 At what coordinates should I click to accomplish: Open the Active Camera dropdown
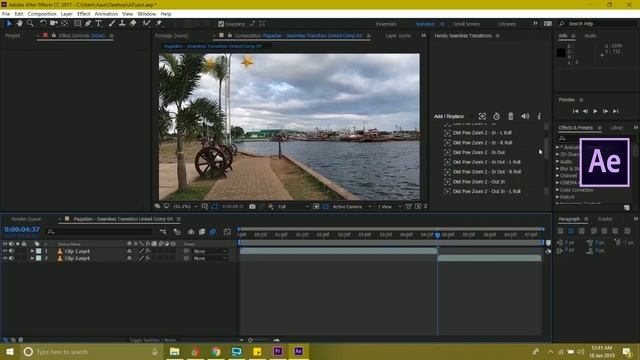point(351,207)
